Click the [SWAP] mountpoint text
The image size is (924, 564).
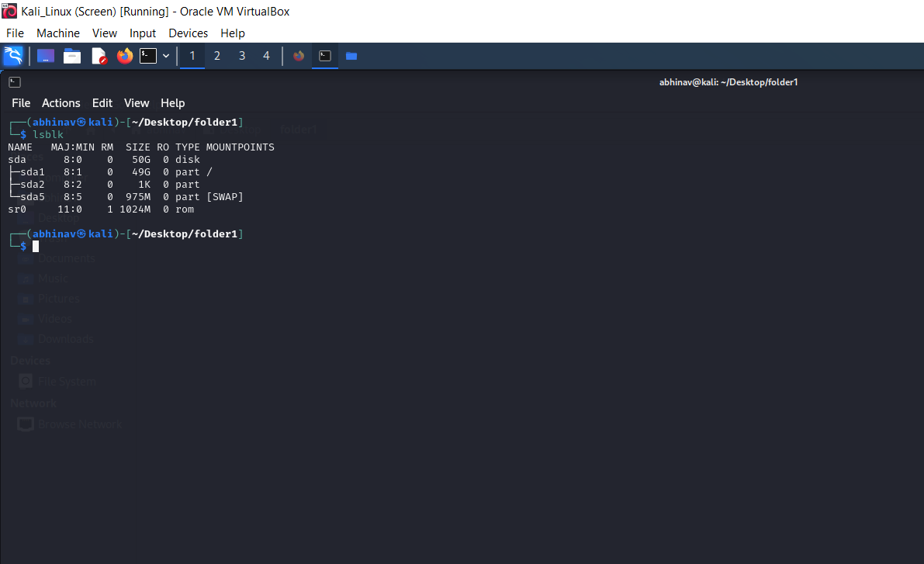pos(224,197)
